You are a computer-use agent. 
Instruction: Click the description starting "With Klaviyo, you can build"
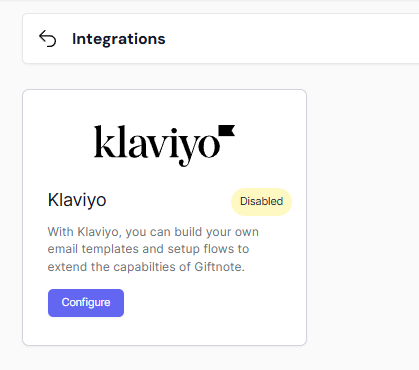(153, 249)
